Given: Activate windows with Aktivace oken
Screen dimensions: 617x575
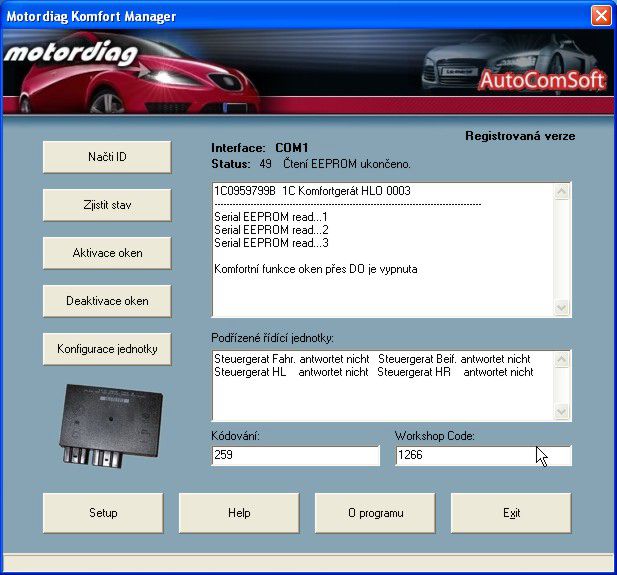Looking at the screenshot, I should coord(107,253).
